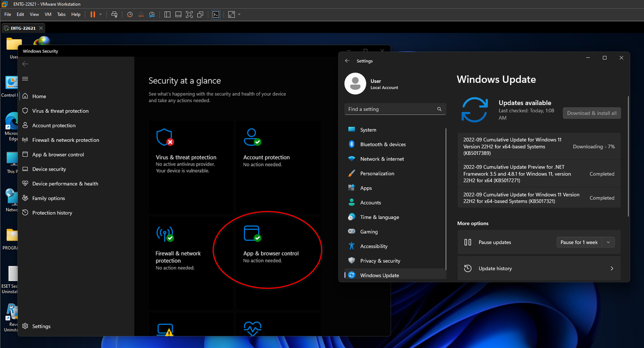Open Bluetooth & devices in Settings

[395, 144]
